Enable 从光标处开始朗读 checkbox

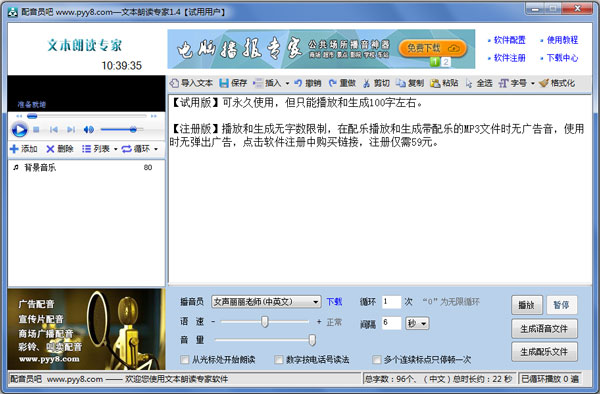tap(185, 360)
